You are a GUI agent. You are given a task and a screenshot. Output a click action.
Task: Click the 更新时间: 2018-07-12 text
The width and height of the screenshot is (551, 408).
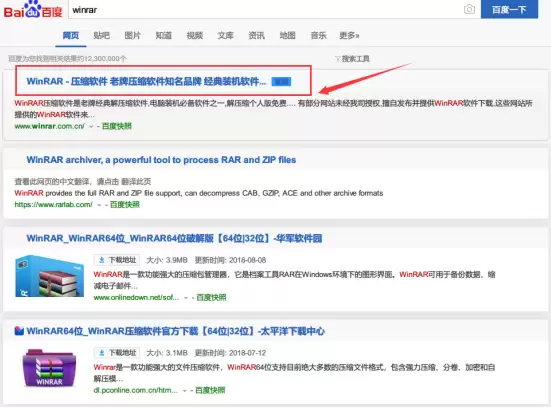point(231,352)
